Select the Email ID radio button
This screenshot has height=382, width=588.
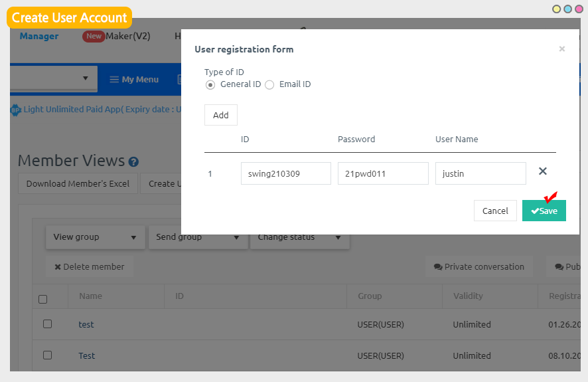(269, 84)
